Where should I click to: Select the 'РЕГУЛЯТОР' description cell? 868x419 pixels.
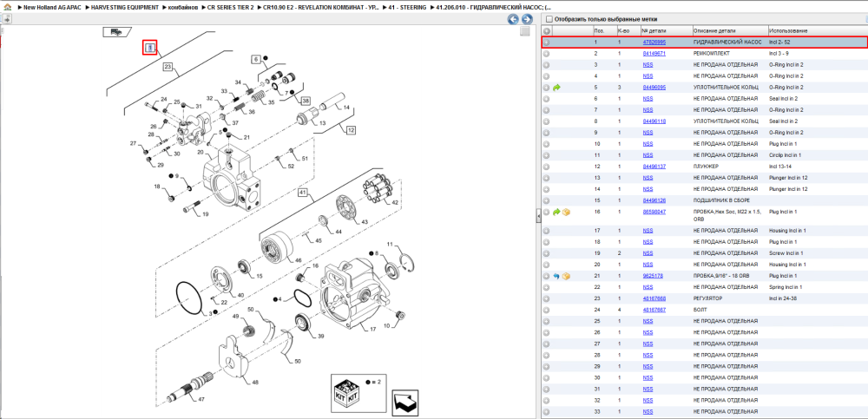(729, 298)
